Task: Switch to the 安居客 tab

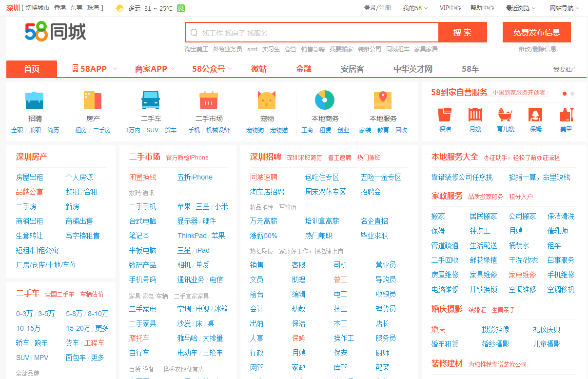Action: click(352, 69)
